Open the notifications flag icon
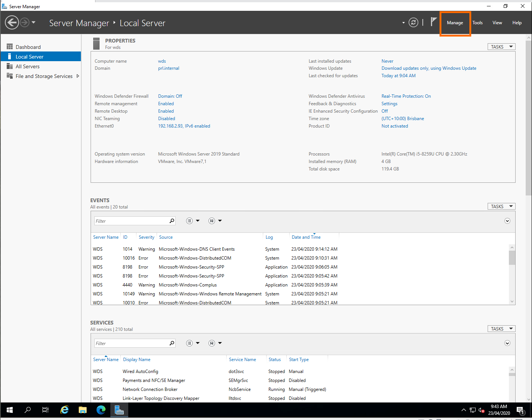The width and height of the screenshot is (532, 420). (433, 22)
